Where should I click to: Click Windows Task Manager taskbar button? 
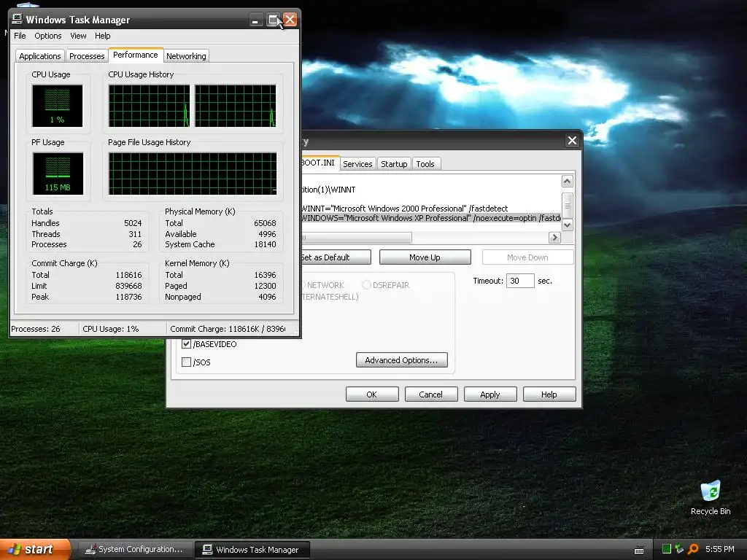pyautogui.click(x=252, y=550)
